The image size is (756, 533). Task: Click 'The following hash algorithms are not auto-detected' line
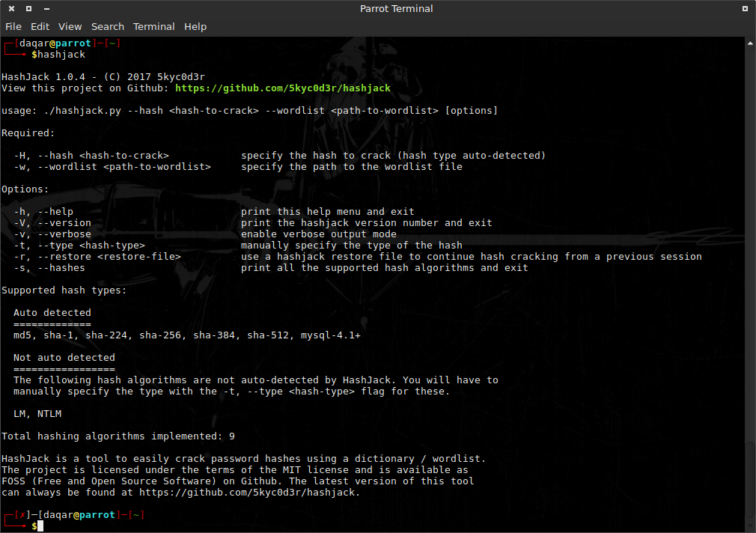256,380
